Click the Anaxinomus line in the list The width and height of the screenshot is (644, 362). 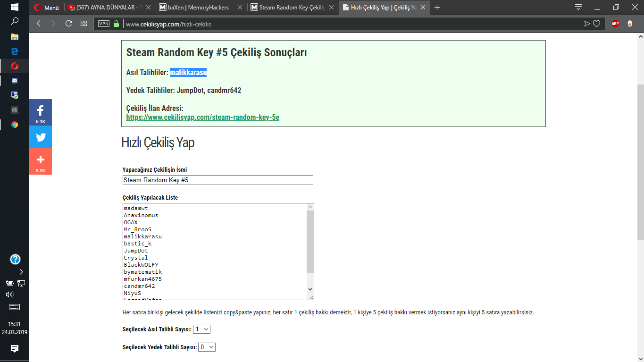[141, 215]
